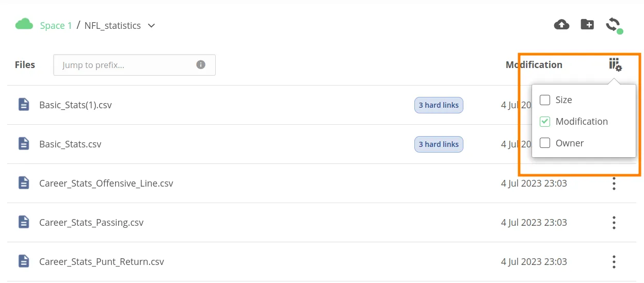Click hard links badge on Basic_Stats.csv
Viewport: 644px width, 283px height.
(x=439, y=144)
